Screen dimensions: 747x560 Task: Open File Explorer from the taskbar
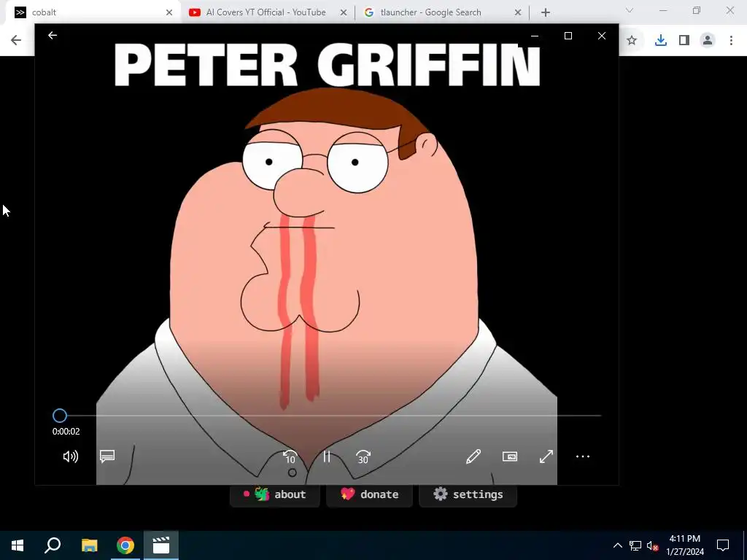89,545
